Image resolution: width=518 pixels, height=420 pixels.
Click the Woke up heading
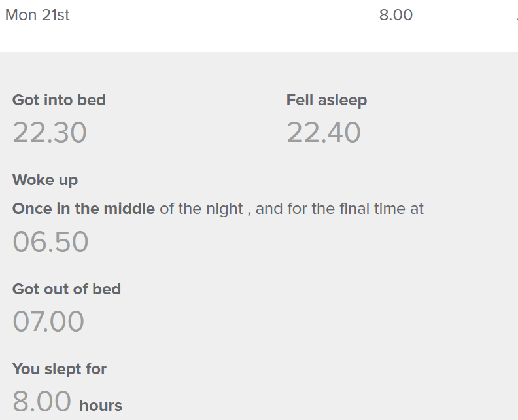click(45, 180)
